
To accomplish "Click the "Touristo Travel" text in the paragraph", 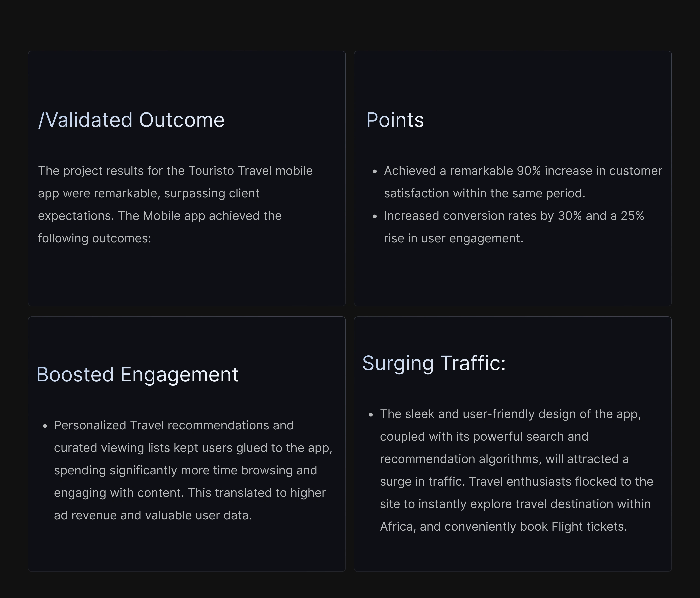I will click(230, 171).
